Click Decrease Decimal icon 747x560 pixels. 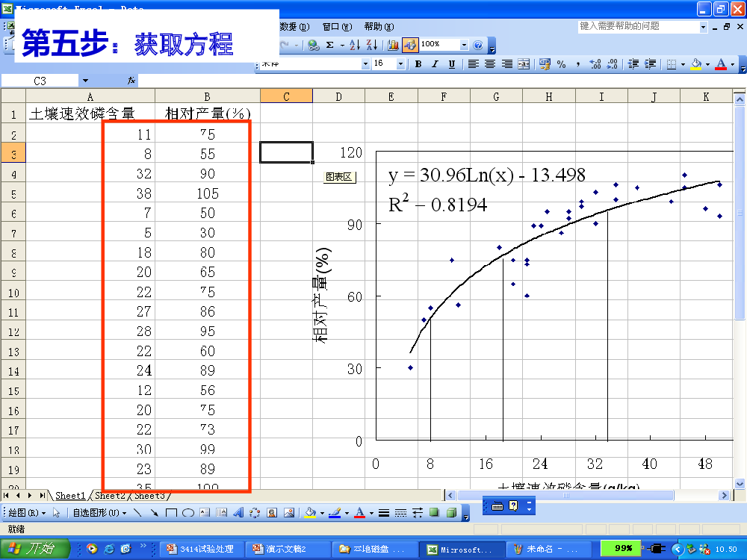click(613, 63)
